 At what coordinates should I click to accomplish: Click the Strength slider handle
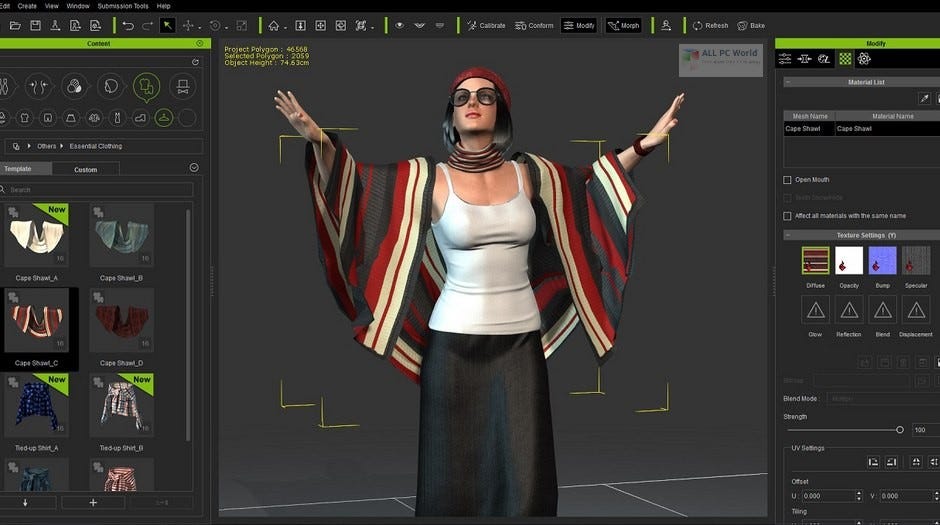tap(900, 430)
